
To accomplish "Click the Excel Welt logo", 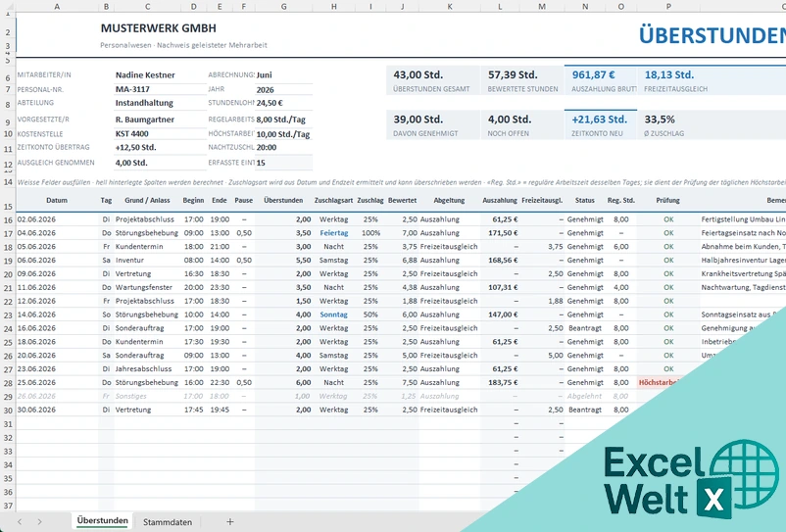I will click(691, 480).
